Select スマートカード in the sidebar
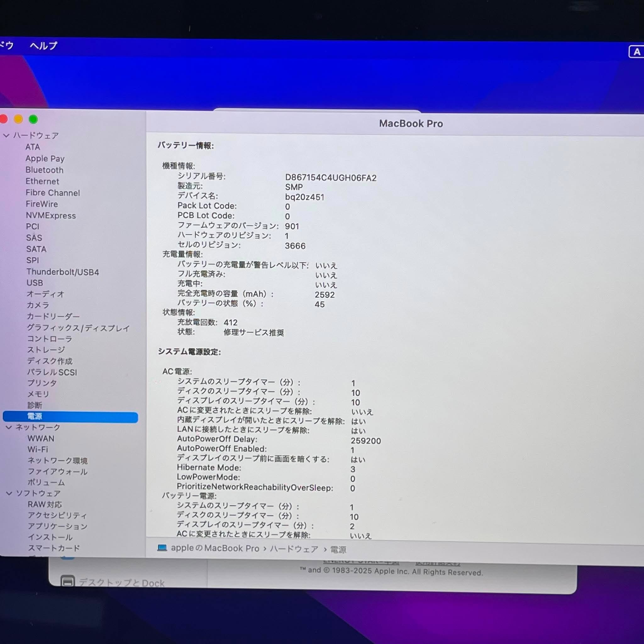Screen dimensions: 644x644 coord(54,548)
